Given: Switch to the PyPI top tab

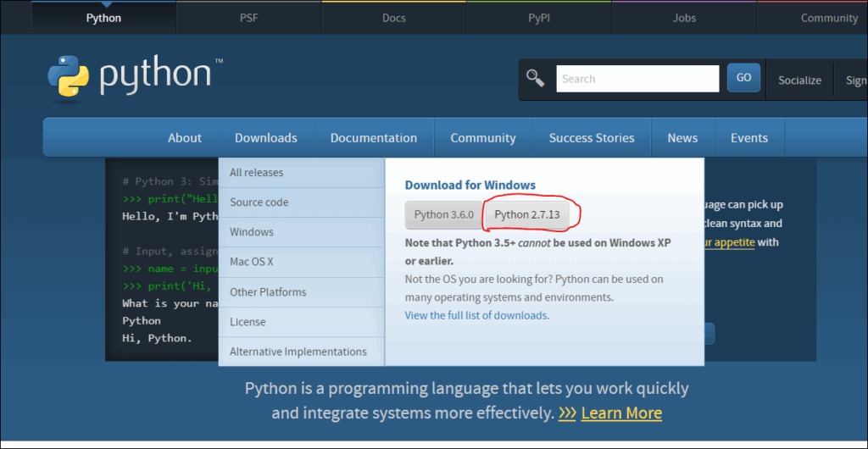Looking at the screenshot, I should coord(538,18).
